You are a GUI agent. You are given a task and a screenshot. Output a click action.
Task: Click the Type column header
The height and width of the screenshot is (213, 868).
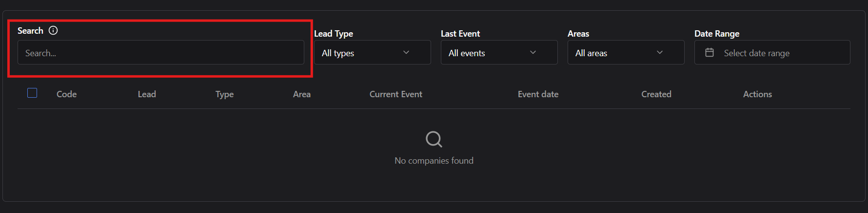coord(224,94)
